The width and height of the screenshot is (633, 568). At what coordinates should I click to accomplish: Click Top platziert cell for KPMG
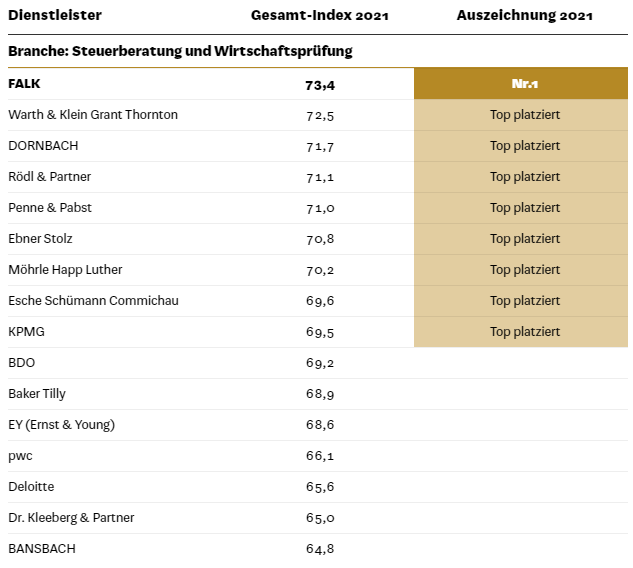[x=521, y=332]
